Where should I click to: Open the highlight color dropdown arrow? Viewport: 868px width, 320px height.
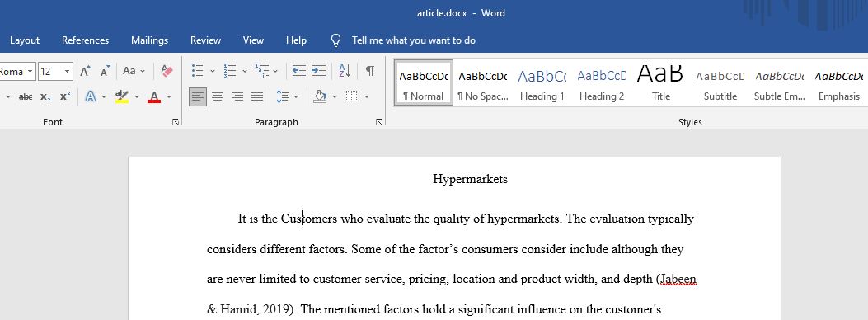pos(137,96)
